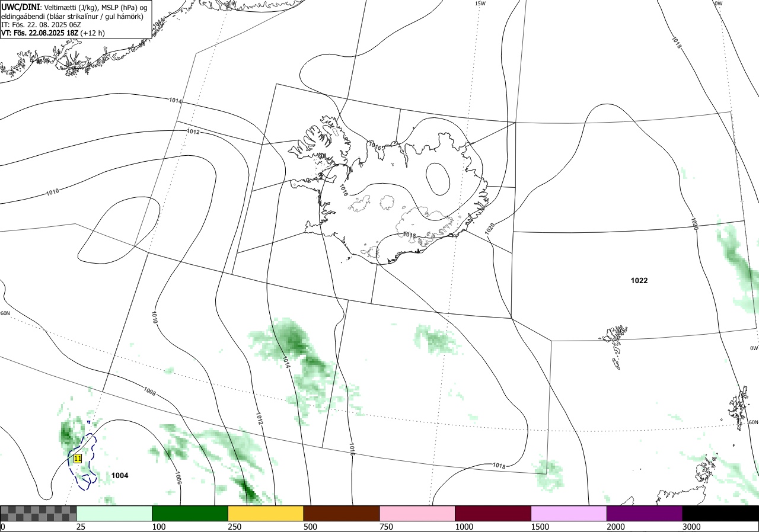The width and height of the screenshot is (759, 532).
Task: Pick the yellow 250–500 legend swatch
Action: (x=266, y=513)
